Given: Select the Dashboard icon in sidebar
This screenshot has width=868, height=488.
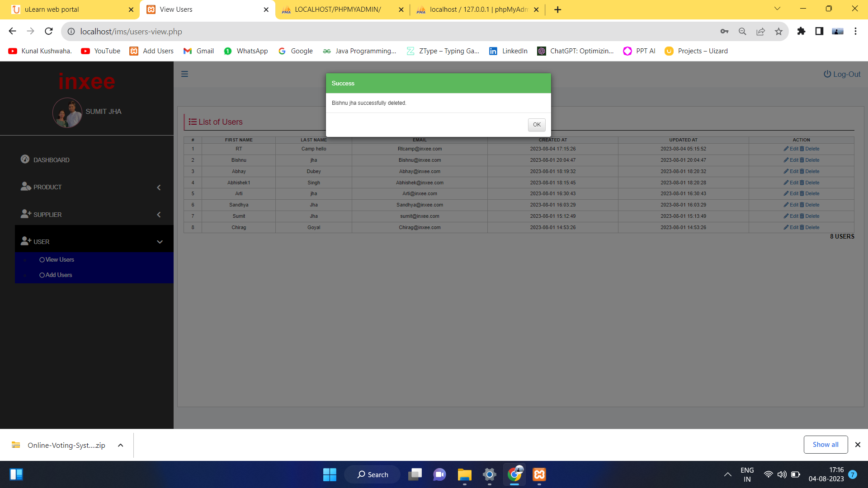Looking at the screenshot, I should [25, 159].
